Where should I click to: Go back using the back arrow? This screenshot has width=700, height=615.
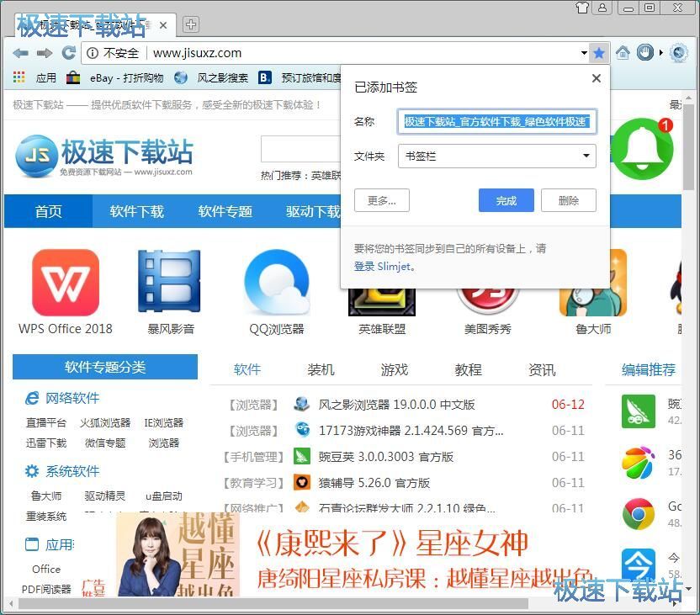(x=20, y=54)
